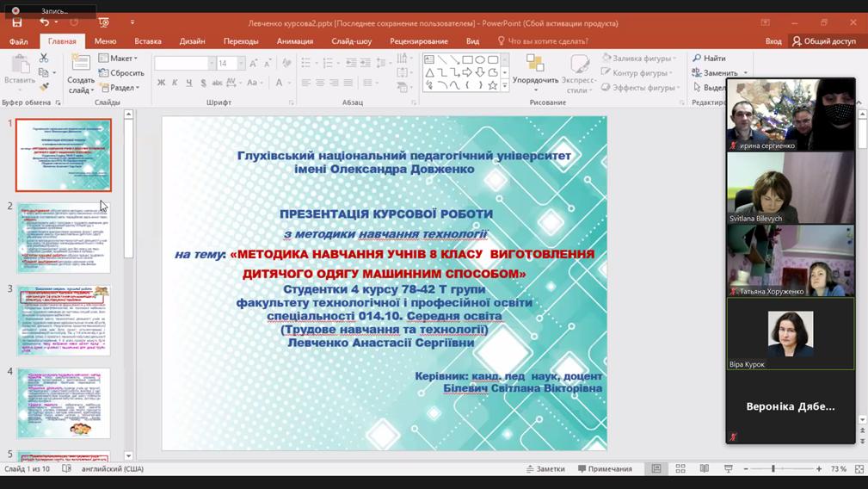Open the font size dropdown
This screenshot has height=489, width=868.
(241, 64)
